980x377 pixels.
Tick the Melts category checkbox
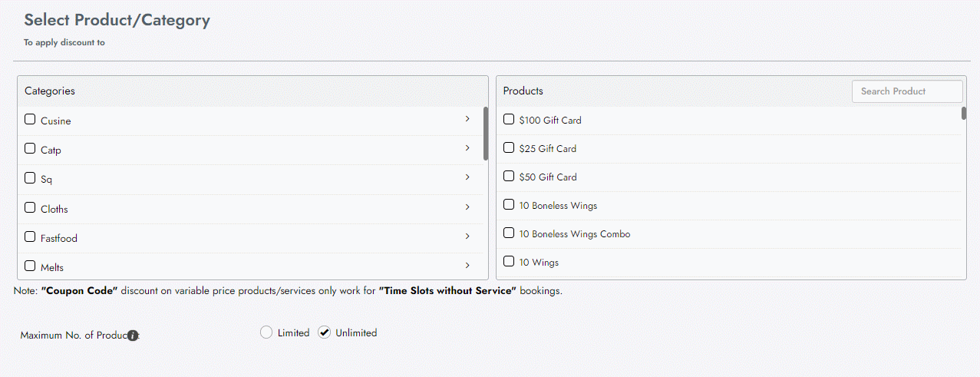30,266
